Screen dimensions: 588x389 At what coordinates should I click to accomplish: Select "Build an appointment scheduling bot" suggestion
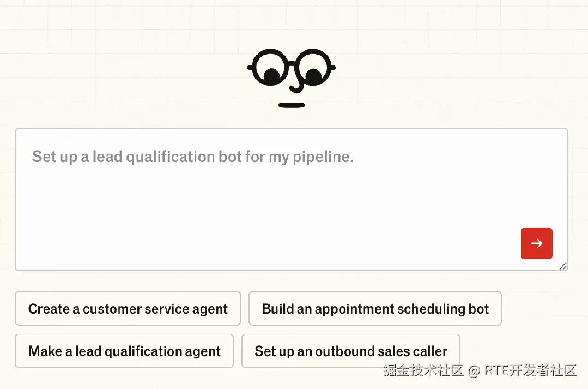coord(375,309)
